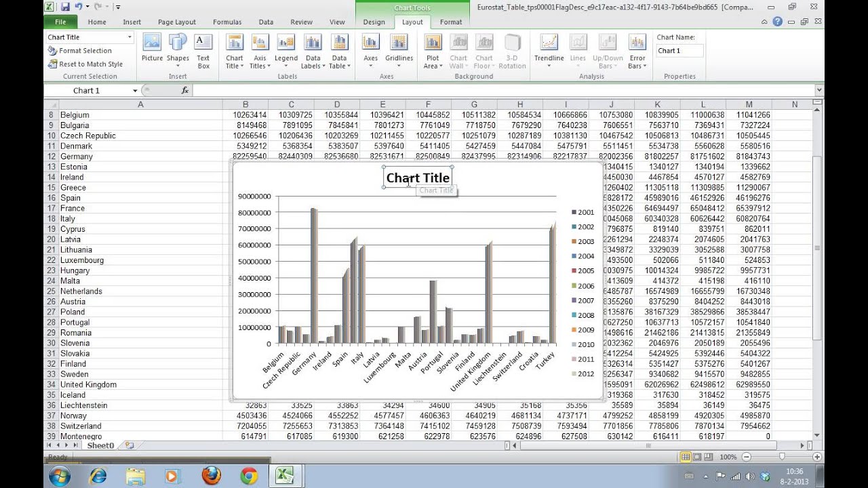Open the Chart Title options
This screenshot has height=488, width=868.
(x=235, y=51)
